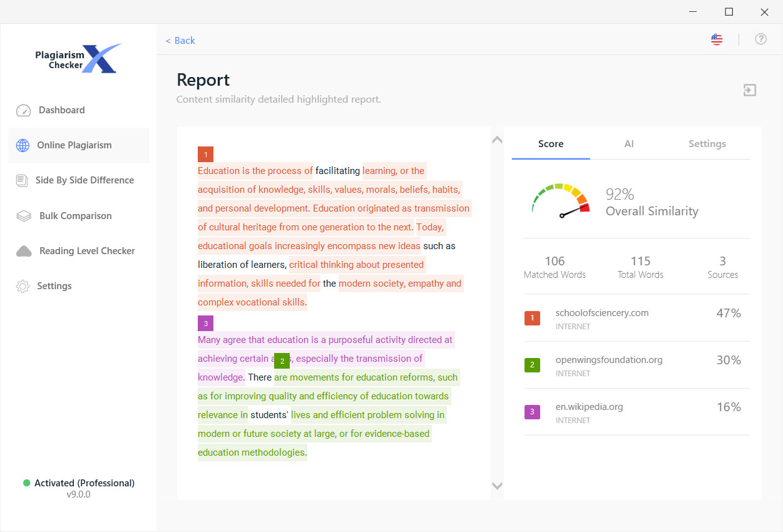Open the Settings tab in report panel
This screenshot has height=532, width=783.
click(x=707, y=143)
